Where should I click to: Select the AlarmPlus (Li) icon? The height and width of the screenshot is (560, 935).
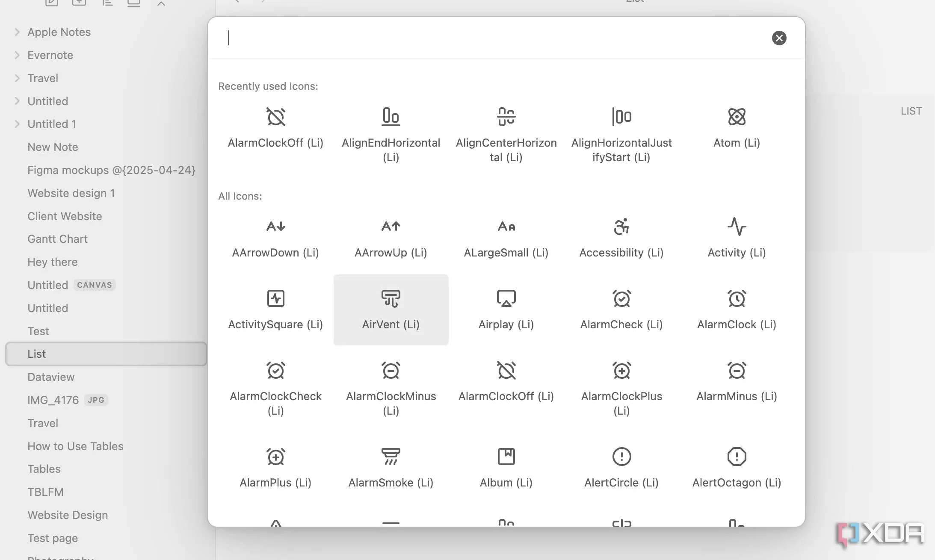point(275,468)
